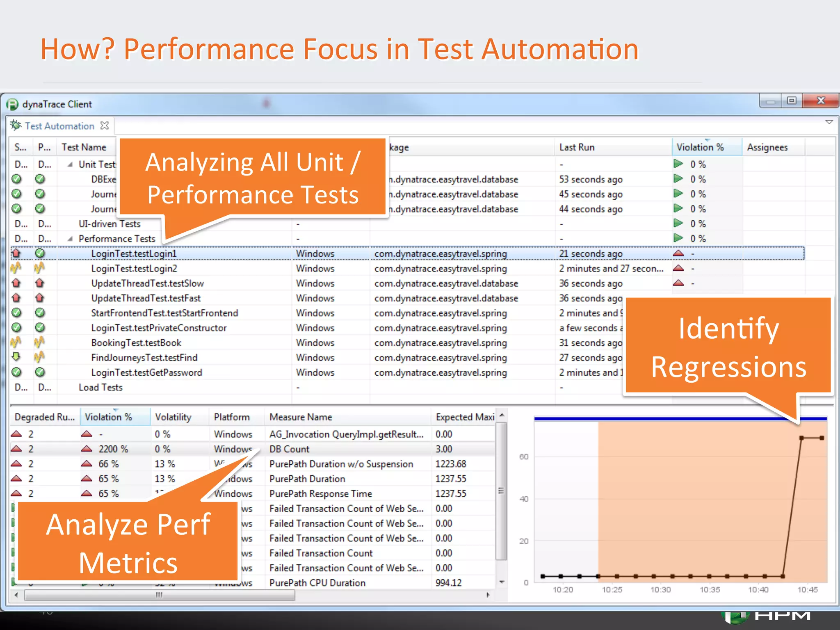Click the green status icon of LoginTest.testGetPassword
This screenshot has height=630, width=840.
(16, 372)
